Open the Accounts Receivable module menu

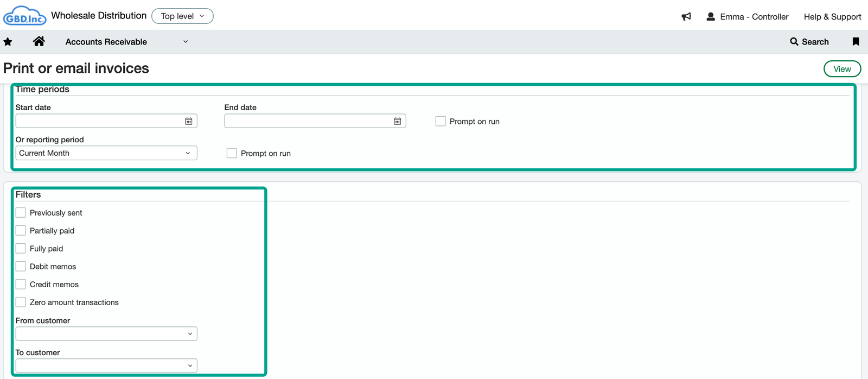(126, 42)
